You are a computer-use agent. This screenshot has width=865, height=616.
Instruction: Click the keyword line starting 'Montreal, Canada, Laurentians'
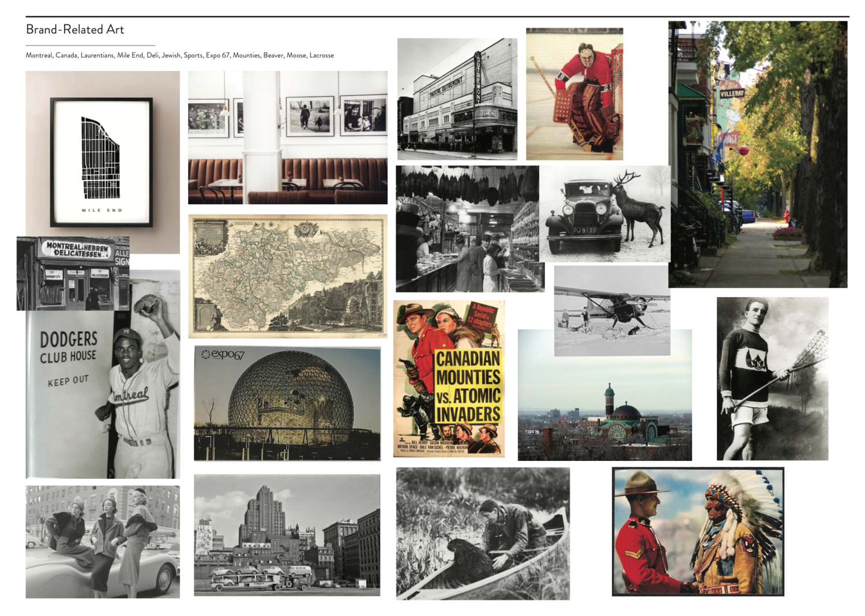tap(180, 55)
